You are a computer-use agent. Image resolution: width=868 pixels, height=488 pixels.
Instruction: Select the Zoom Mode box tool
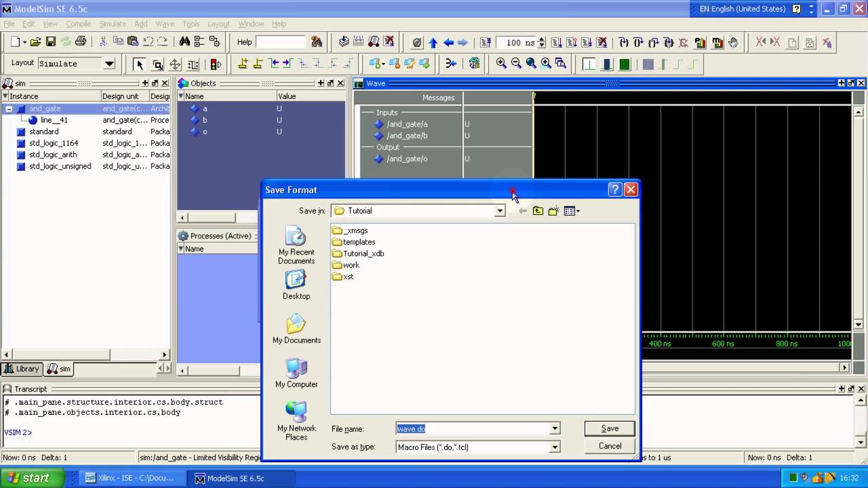tap(157, 64)
